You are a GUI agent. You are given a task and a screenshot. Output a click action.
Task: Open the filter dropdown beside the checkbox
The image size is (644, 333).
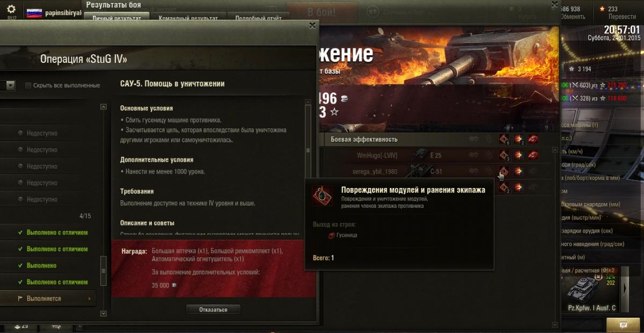coord(11,85)
